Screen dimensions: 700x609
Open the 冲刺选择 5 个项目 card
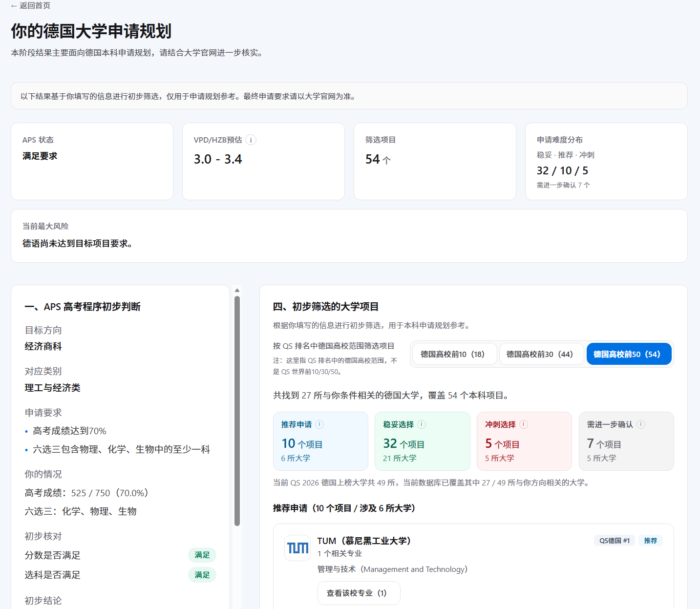pos(524,441)
